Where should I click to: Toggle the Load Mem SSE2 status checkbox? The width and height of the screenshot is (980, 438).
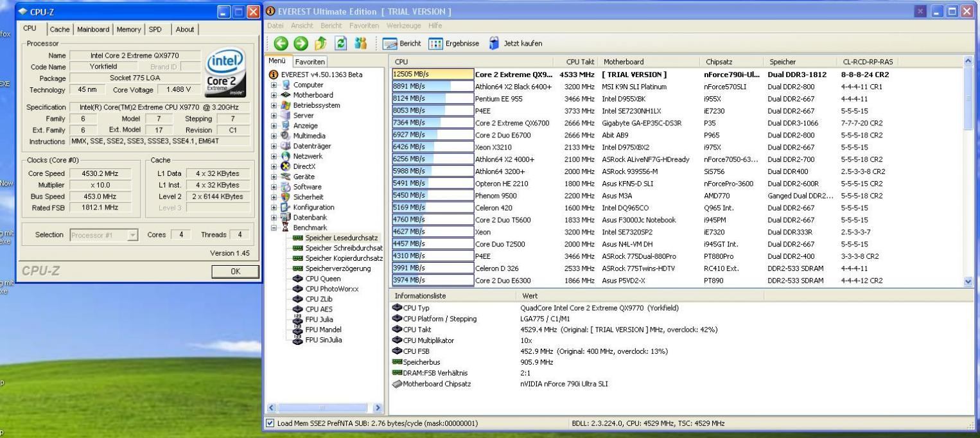pyautogui.click(x=270, y=424)
